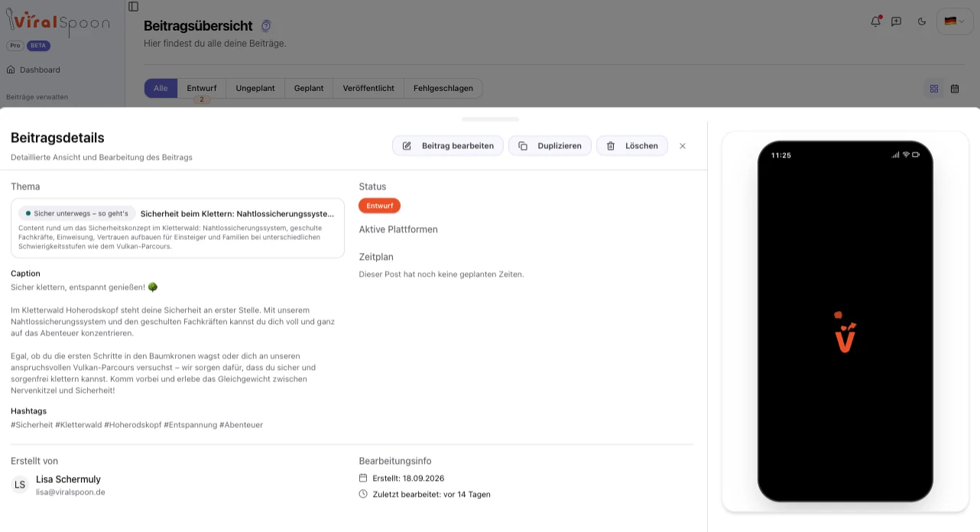Click the Aktive Plattformen heading
Viewport: 980px width, 532px height.
tap(398, 229)
